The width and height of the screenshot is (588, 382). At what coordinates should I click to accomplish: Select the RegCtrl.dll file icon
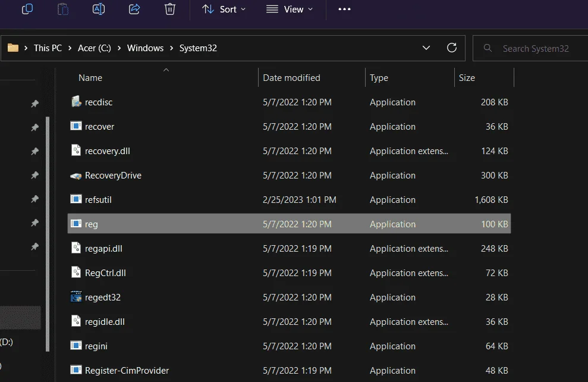tap(76, 272)
